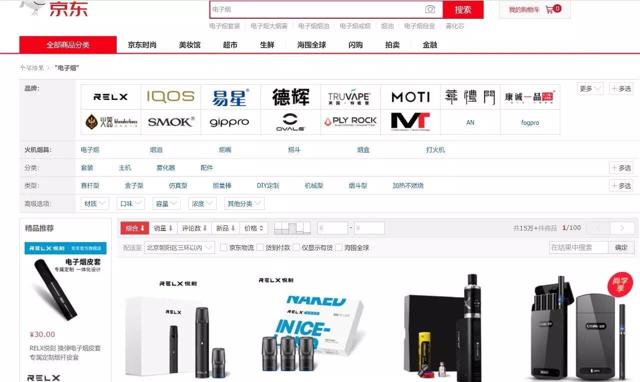Filter by gold hexagon Wonderbees brand logo
The height and width of the screenshot is (382, 640).
point(111,122)
